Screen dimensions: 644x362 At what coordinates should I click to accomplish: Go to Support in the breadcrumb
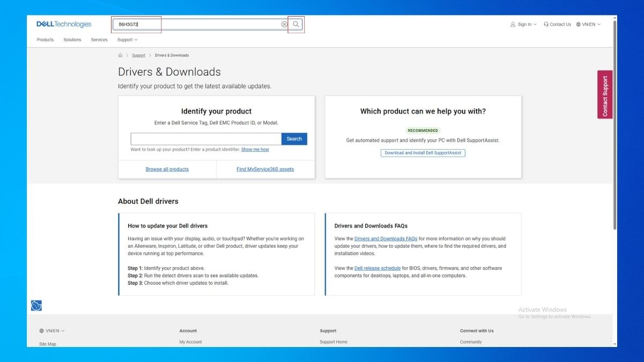point(138,55)
